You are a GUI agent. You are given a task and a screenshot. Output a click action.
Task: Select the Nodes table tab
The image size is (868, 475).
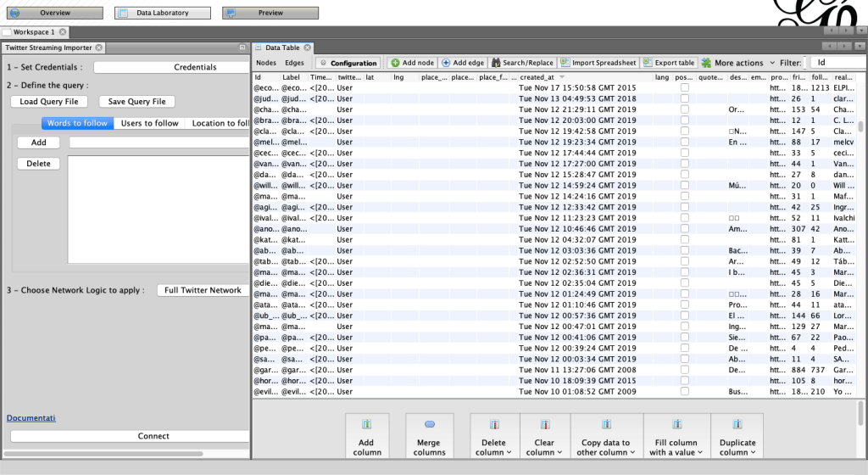point(266,63)
